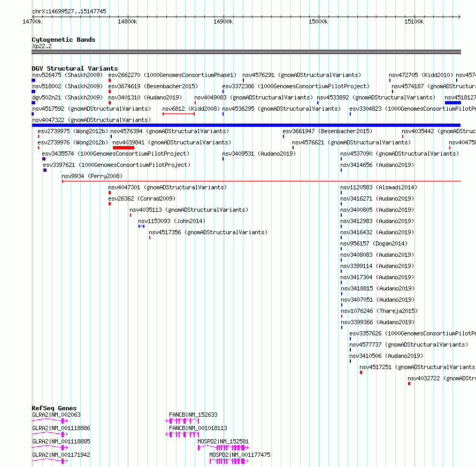Open esv2662270 1000GenomesConsortiumPhase1 variant
476x467 pixels.
pyautogui.click(x=172, y=75)
